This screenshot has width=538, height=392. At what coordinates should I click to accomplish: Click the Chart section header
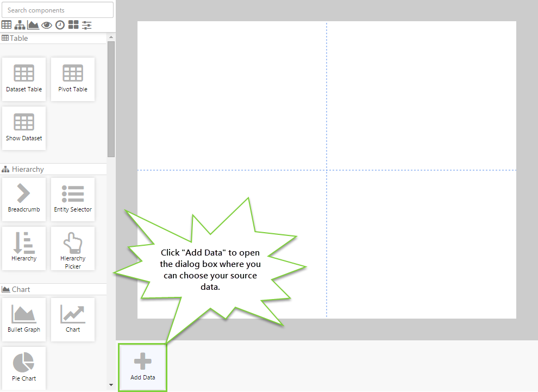tap(21, 290)
